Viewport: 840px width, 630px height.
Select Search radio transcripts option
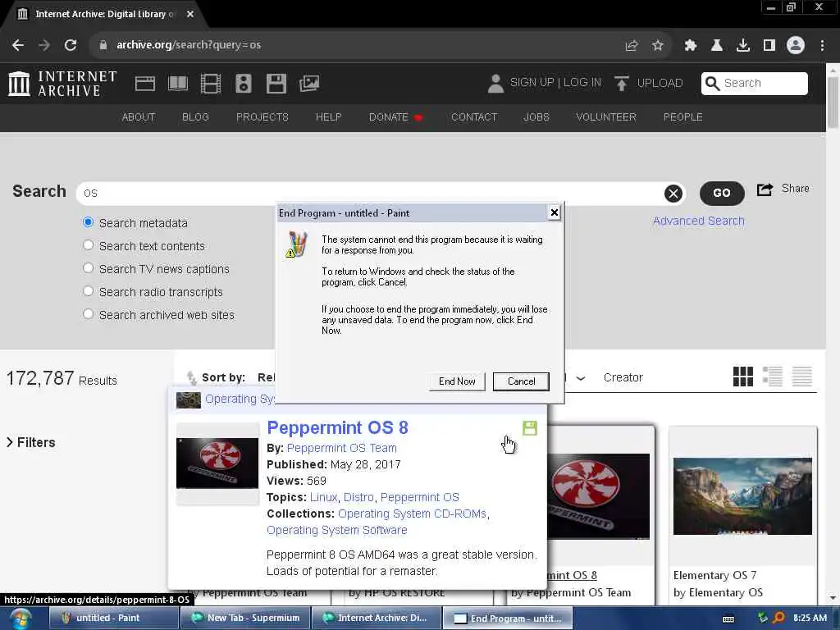pyautogui.click(x=89, y=291)
